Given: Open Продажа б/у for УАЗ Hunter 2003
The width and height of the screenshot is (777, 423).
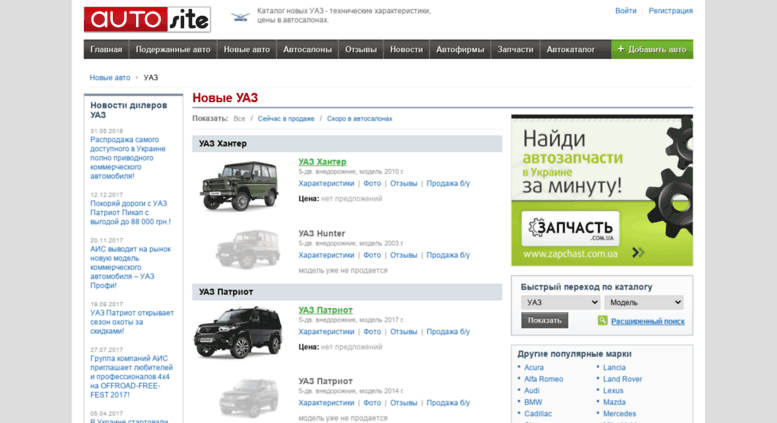Looking at the screenshot, I should pos(448,256).
